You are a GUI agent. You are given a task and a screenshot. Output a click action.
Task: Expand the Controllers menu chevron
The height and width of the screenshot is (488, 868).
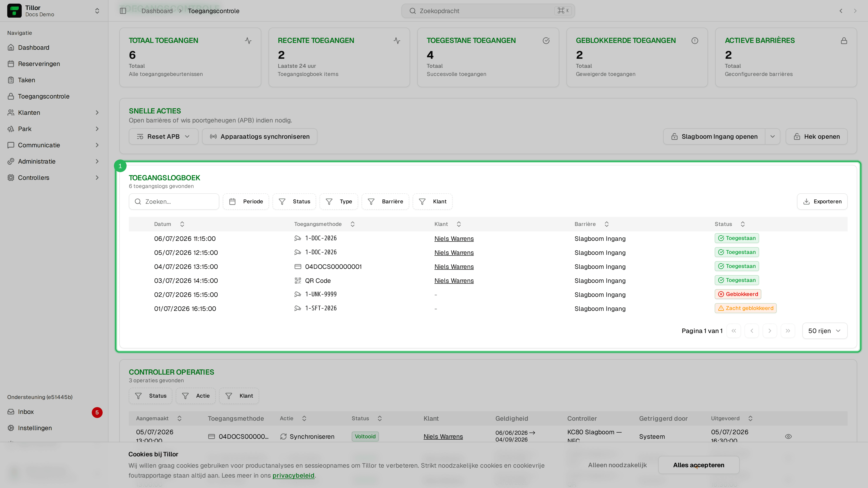click(97, 178)
